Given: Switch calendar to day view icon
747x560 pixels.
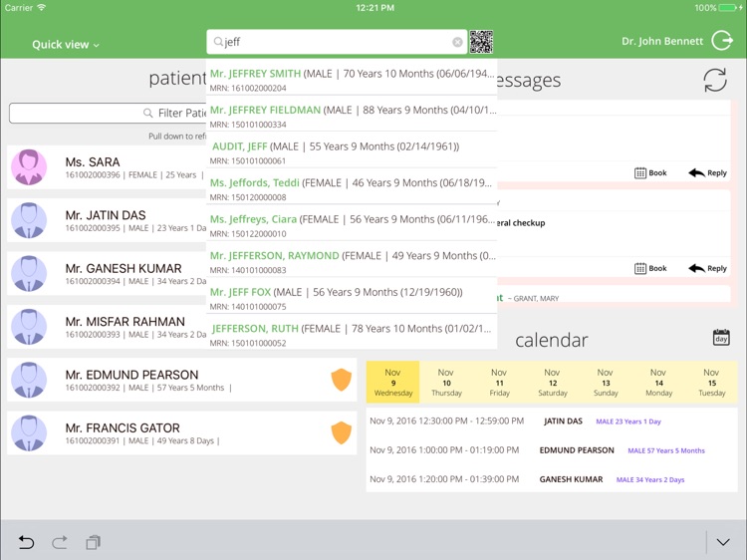Looking at the screenshot, I should pyautogui.click(x=721, y=337).
